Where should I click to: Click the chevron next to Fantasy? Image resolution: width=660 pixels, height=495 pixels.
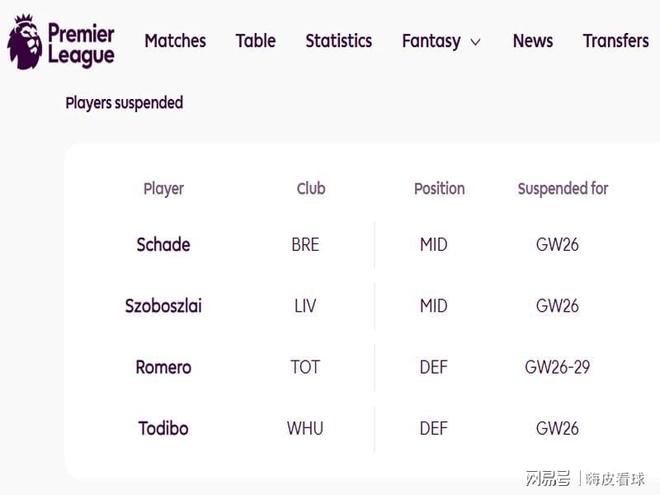point(475,42)
